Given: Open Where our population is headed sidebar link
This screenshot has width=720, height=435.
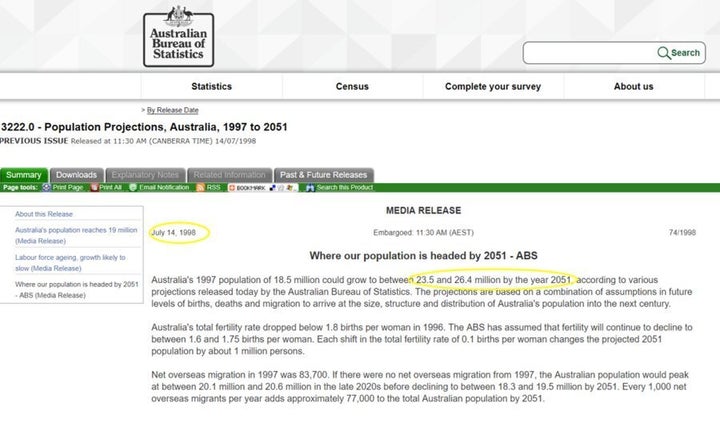Looking at the screenshot, I should 77,290.
